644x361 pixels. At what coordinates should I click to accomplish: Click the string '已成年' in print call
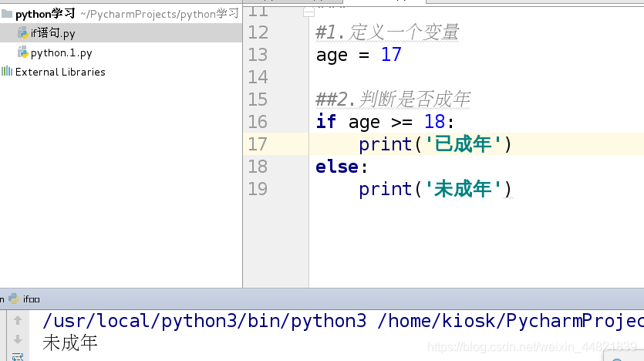pyautogui.click(x=463, y=144)
